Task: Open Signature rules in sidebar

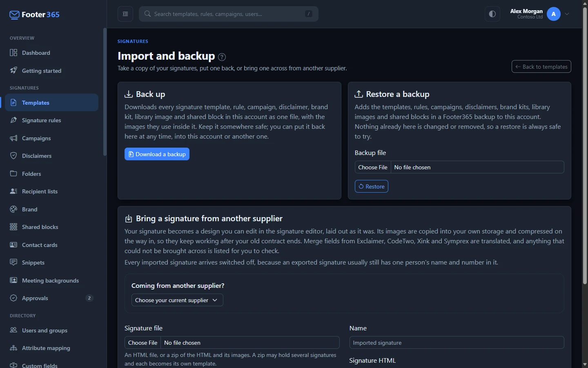Action: pos(51,120)
